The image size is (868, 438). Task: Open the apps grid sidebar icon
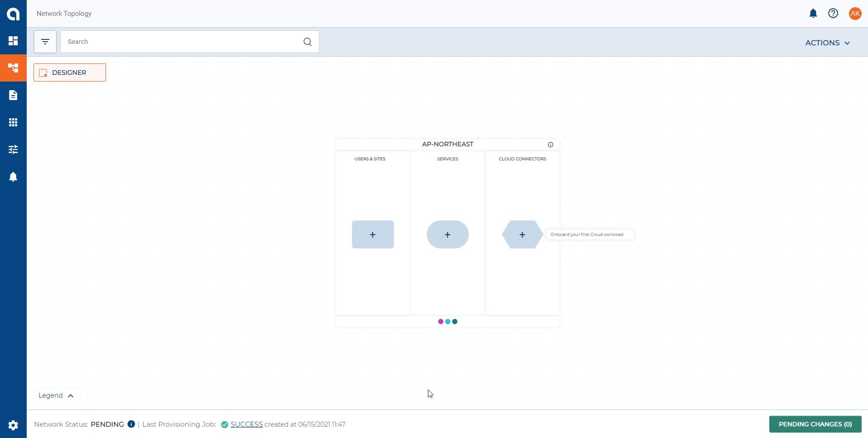13,122
